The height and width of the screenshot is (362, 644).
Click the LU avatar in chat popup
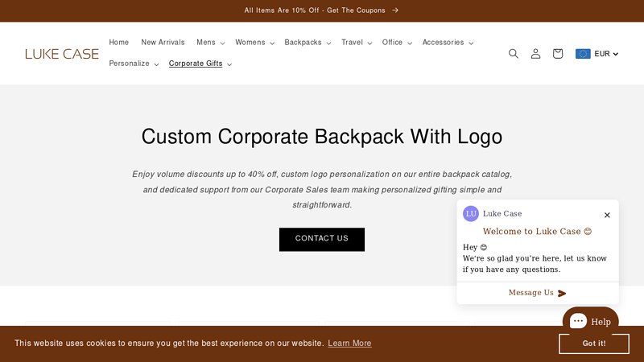coord(471,214)
